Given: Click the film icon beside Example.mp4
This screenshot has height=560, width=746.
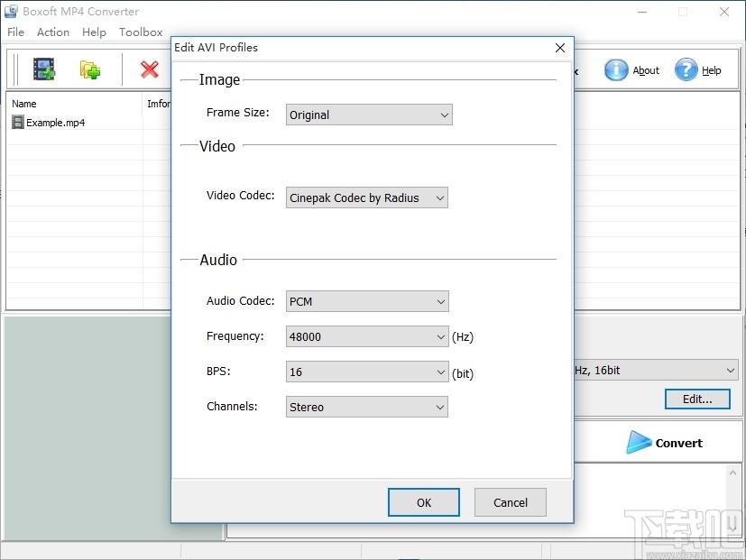Looking at the screenshot, I should click(x=18, y=123).
